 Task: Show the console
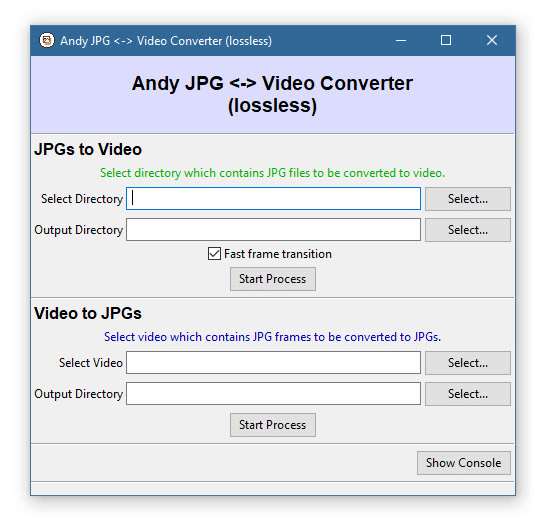pos(463,463)
